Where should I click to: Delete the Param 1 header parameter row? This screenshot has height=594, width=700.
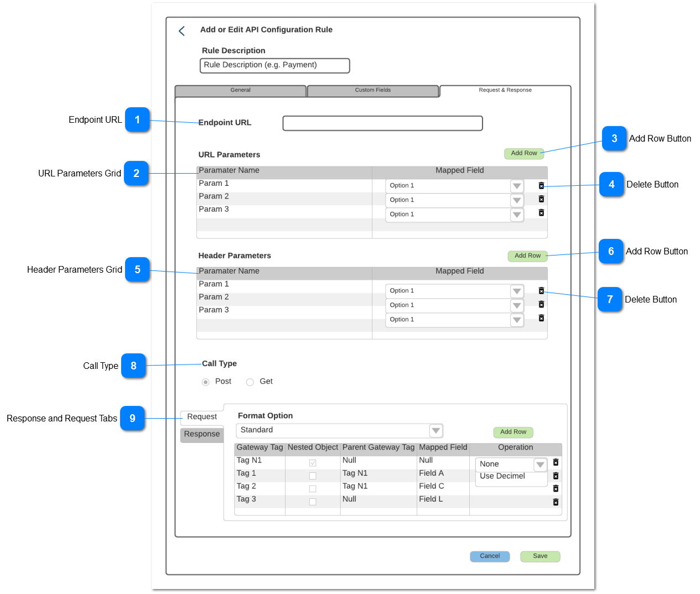541,290
